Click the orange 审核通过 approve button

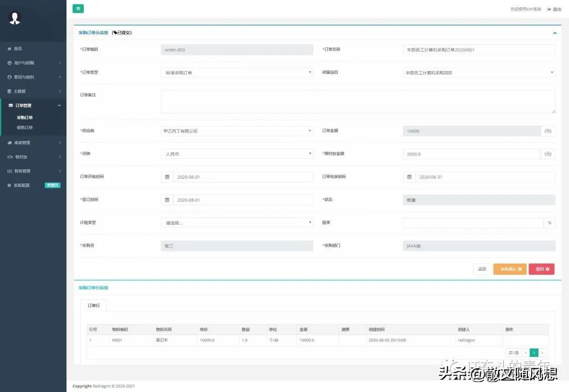[509, 269]
